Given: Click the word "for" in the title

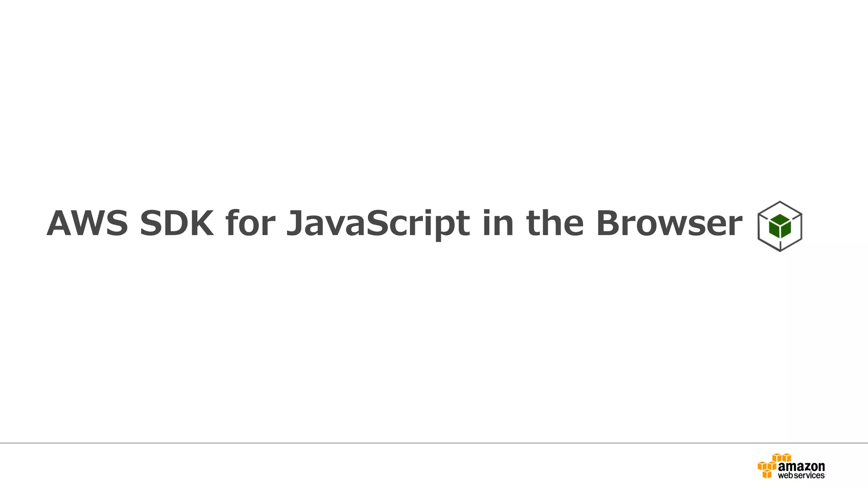Looking at the screenshot, I should 250,223.
